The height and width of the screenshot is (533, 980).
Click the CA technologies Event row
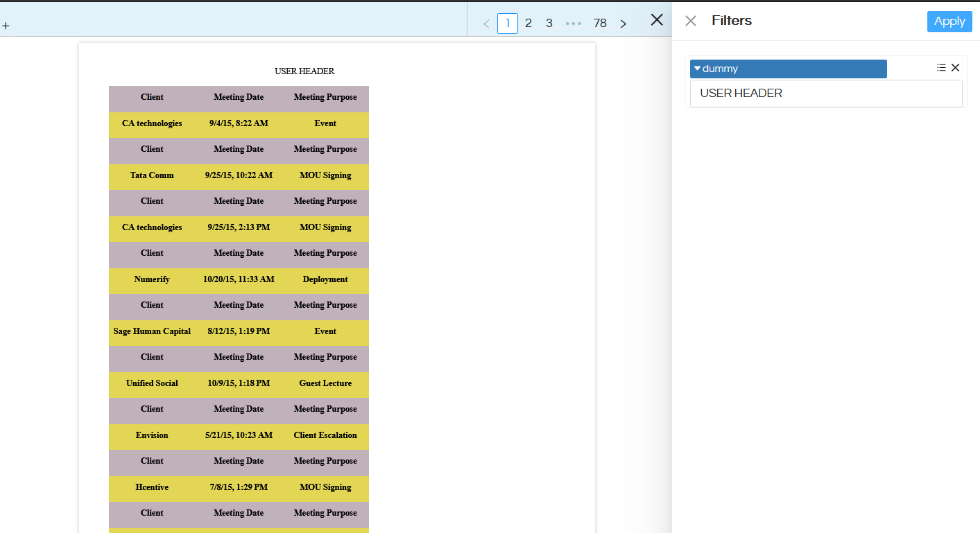tap(239, 123)
